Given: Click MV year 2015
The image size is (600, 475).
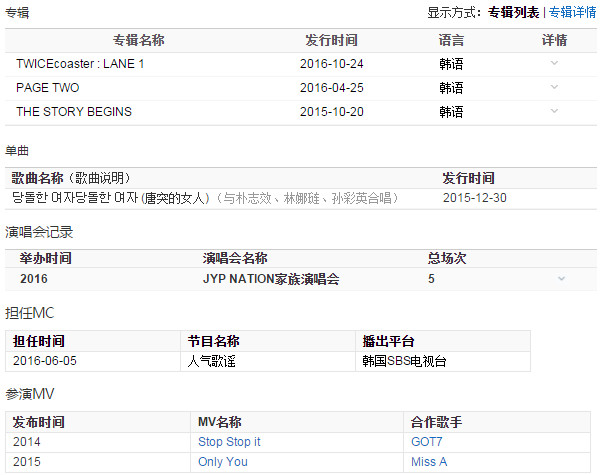Looking at the screenshot, I should pyautogui.click(x=26, y=462).
